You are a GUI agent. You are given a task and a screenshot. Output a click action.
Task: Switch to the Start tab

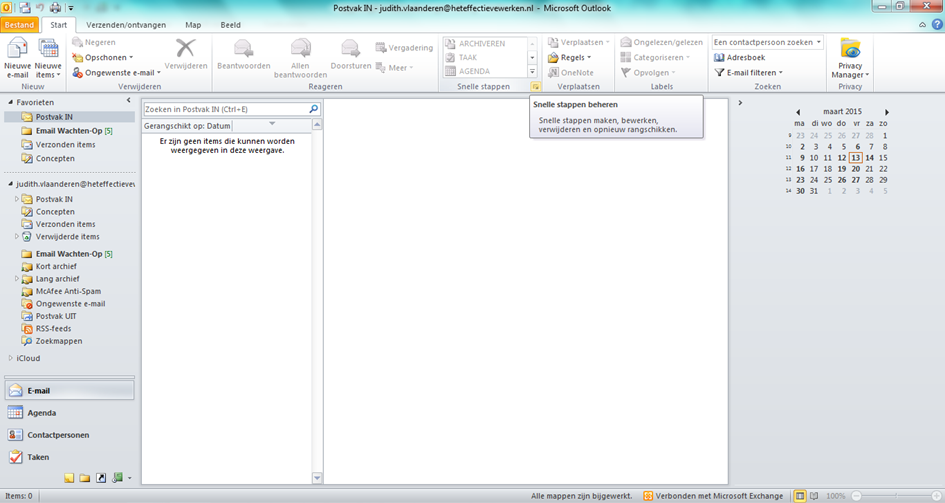click(58, 25)
